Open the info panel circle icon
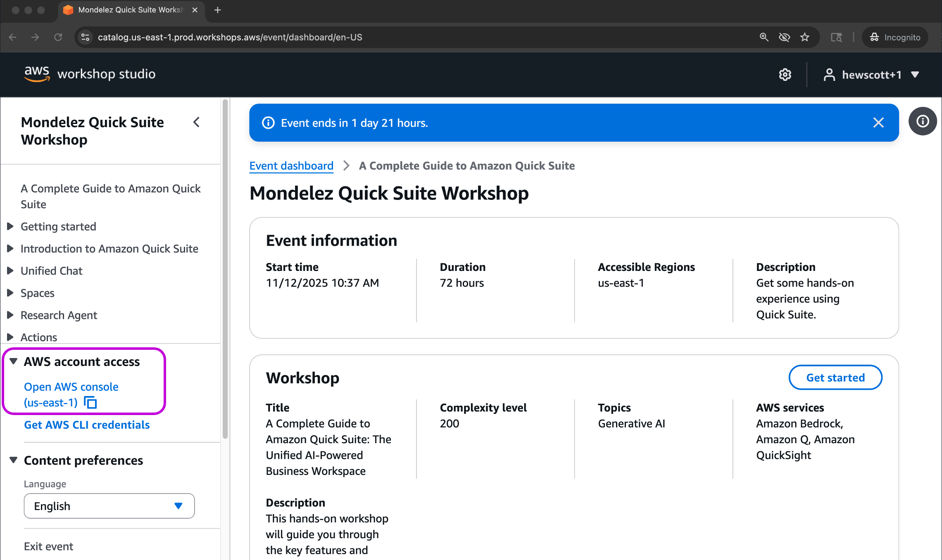Image resolution: width=942 pixels, height=560 pixels. 922,121
